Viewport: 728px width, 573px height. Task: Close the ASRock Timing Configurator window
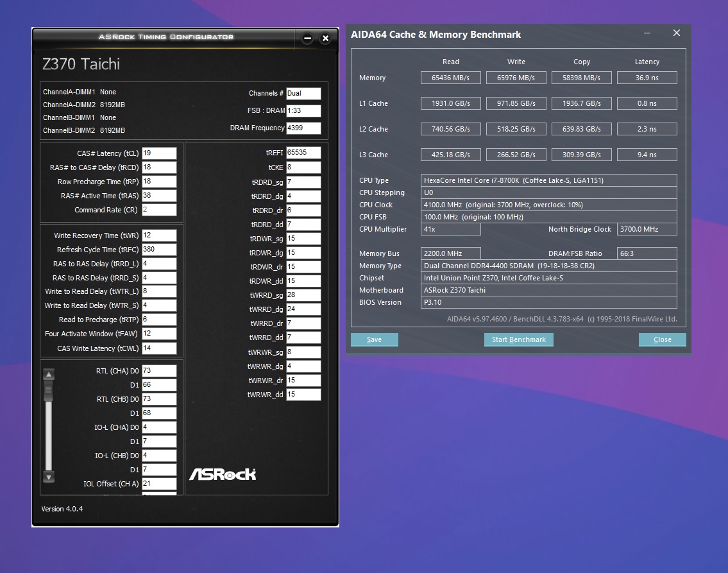coord(325,38)
